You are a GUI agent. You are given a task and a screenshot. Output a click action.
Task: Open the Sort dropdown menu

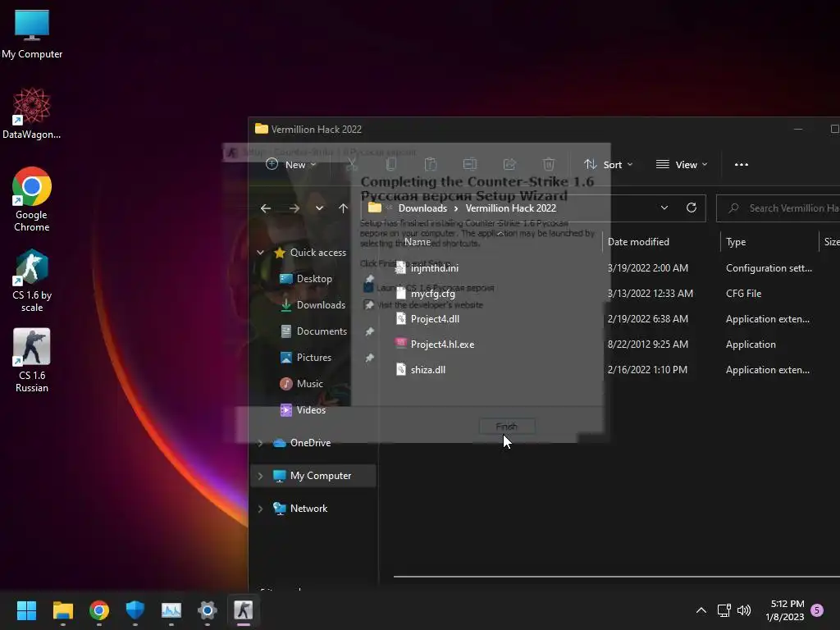coord(608,164)
